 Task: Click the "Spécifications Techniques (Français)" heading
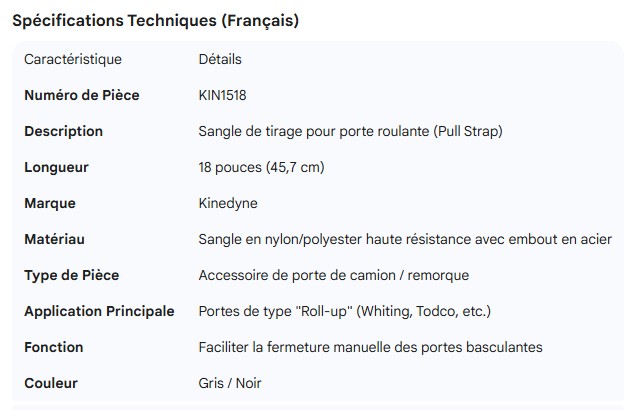tap(155, 20)
